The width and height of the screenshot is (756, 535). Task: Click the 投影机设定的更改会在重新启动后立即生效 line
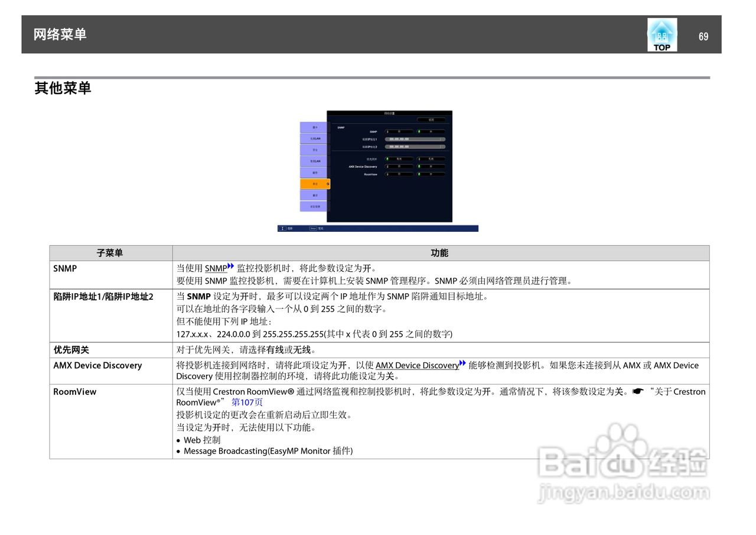coord(264,415)
